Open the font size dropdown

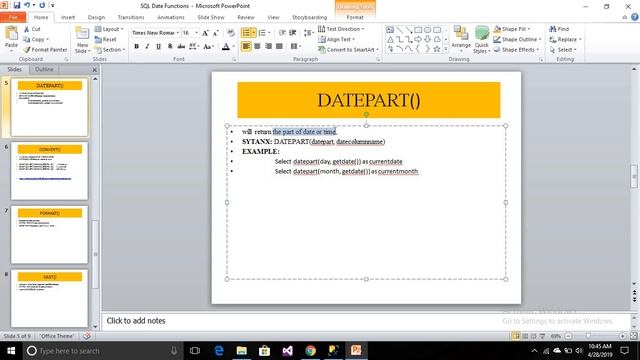[x=196, y=33]
